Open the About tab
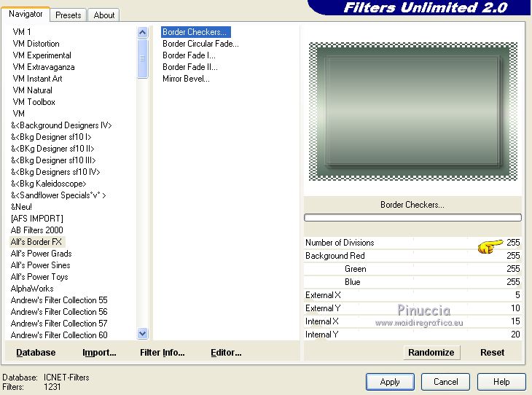The width and height of the screenshot is (532, 395). point(103,15)
